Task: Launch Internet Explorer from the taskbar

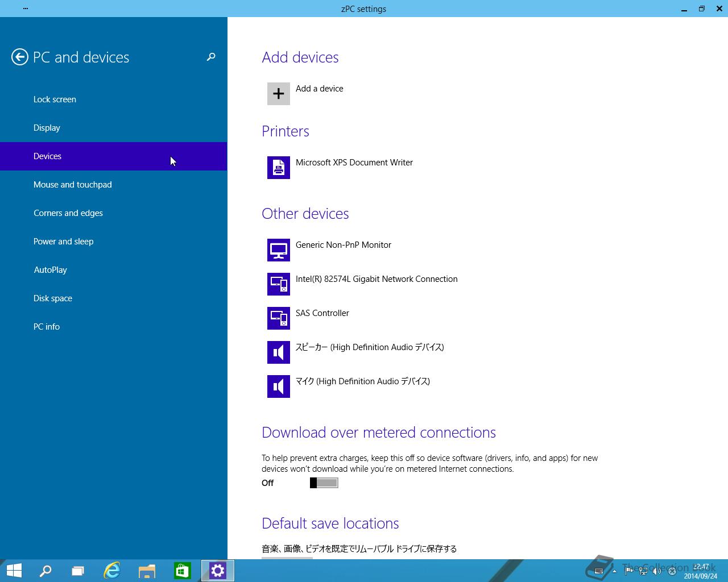Action: click(112, 571)
